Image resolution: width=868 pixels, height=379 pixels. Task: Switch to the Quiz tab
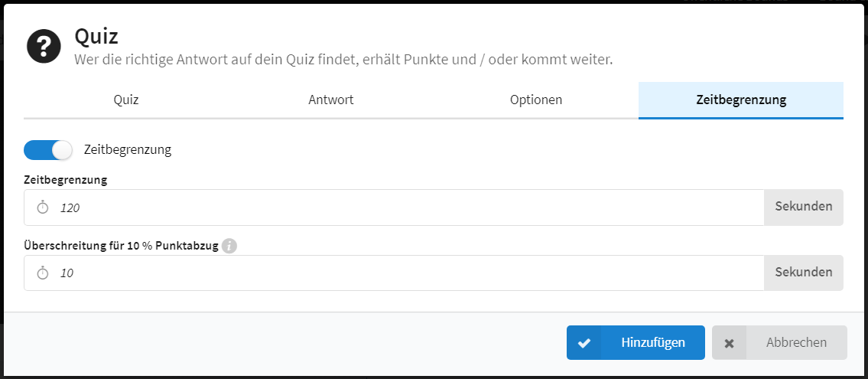click(x=126, y=100)
